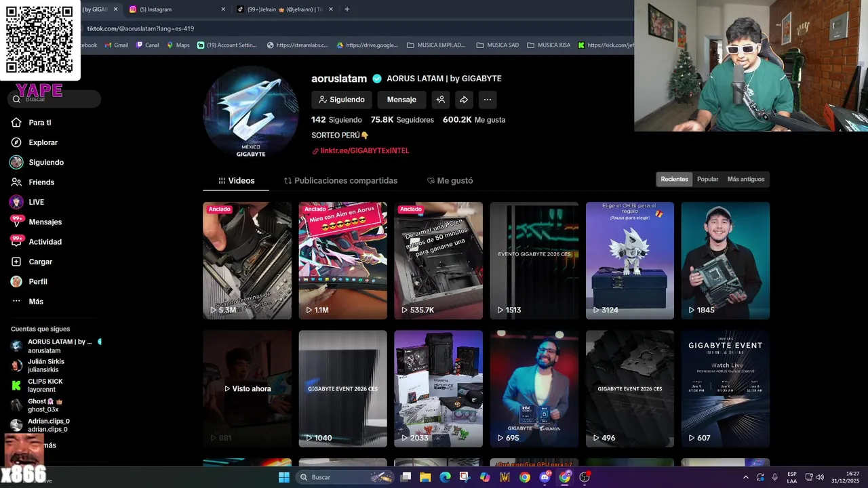Click the Mensaje button
The height and width of the screenshot is (488, 868).
(401, 100)
